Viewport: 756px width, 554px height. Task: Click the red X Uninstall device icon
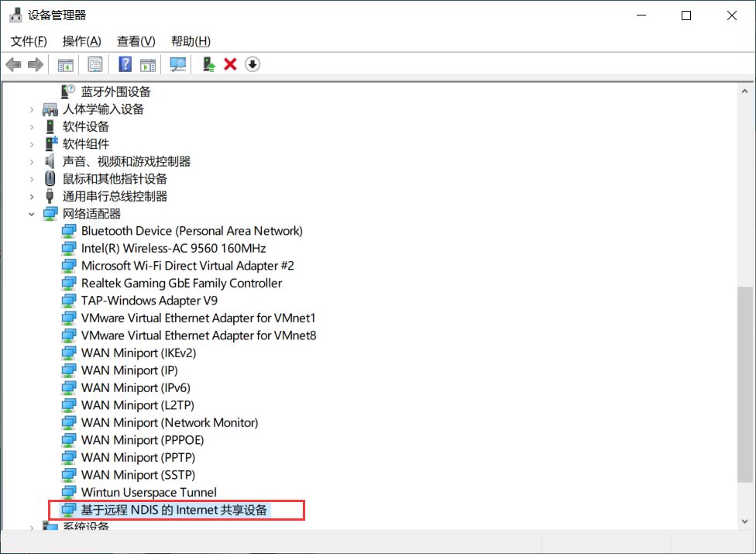(x=230, y=64)
